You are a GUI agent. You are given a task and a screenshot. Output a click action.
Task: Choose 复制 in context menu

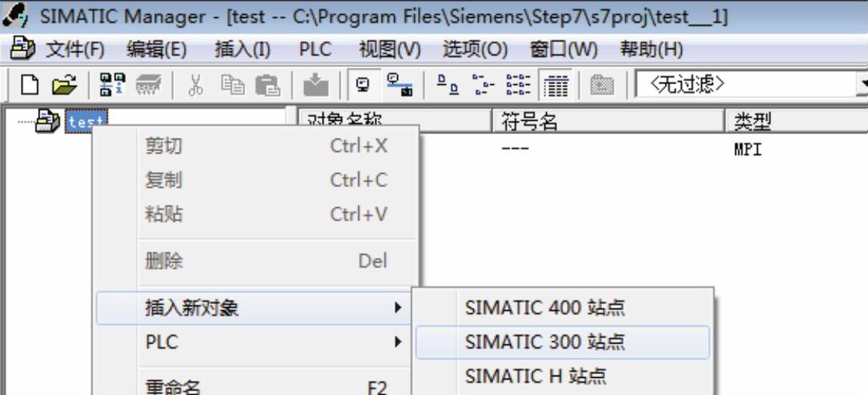click(x=256, y=180)
